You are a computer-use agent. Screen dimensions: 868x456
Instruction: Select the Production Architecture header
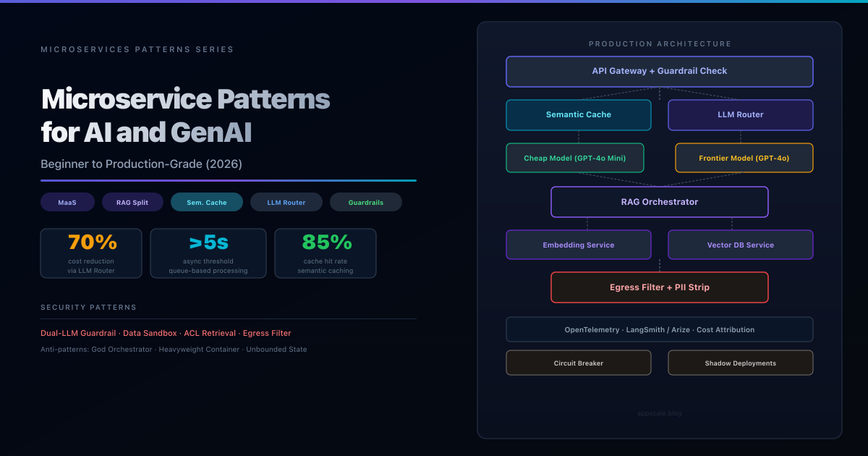(x=659, y=43)
